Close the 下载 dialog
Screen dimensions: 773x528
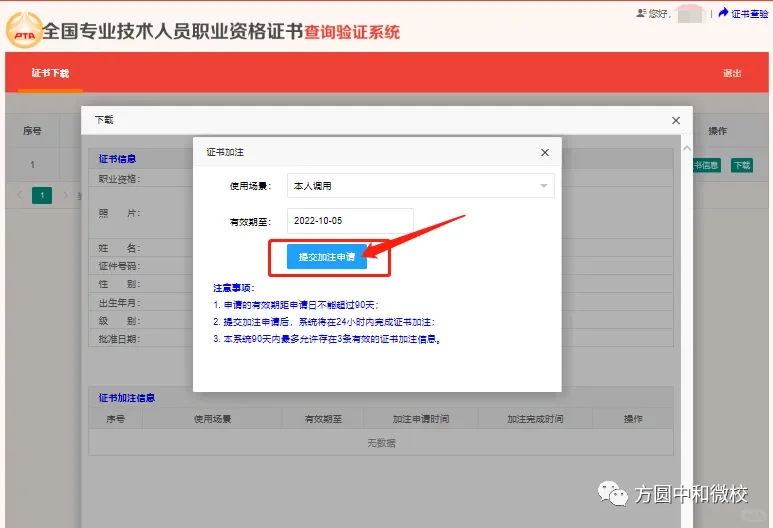(676, 120)
